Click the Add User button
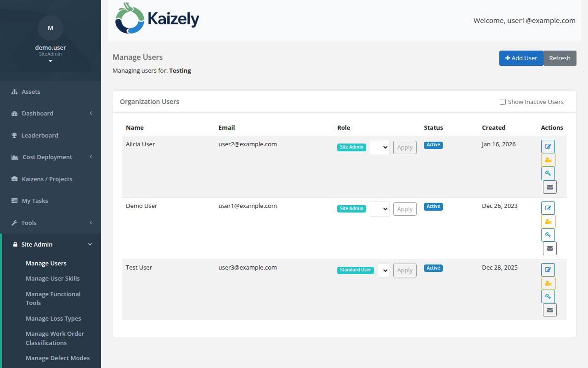This screenshot has height=368, width=588. click(x=521, y=58)
